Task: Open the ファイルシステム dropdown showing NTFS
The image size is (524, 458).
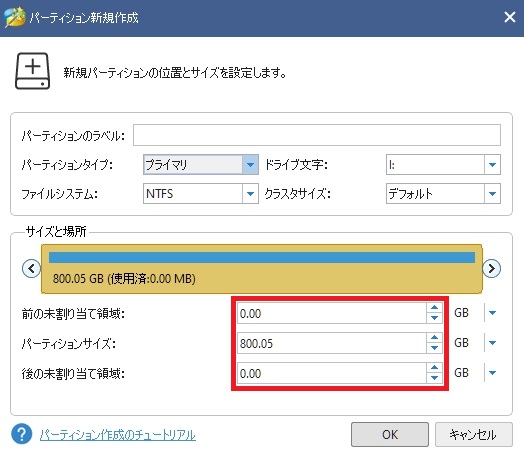Action: pos(201,193)
